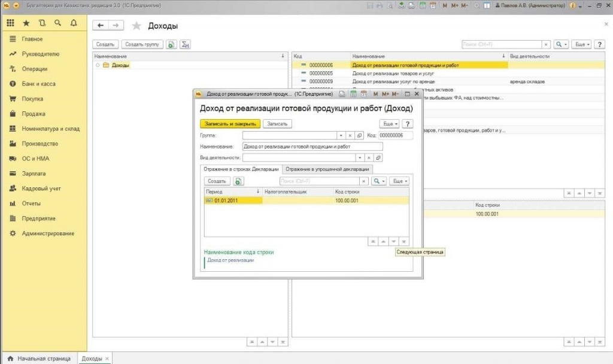Open the History icon in the top panel
The image size is (613, 364).
(42, 23)
